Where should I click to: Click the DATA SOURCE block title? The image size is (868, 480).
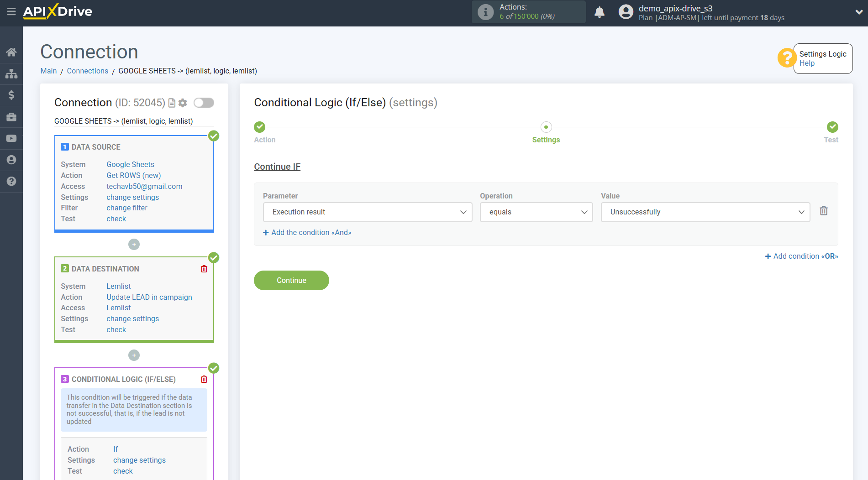[96, 147]
